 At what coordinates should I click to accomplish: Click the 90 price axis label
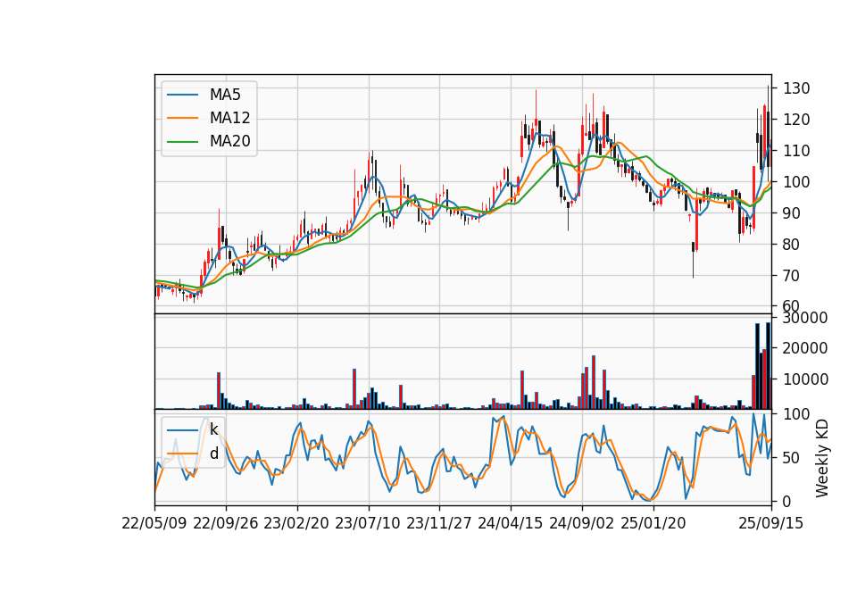point(792,213)
